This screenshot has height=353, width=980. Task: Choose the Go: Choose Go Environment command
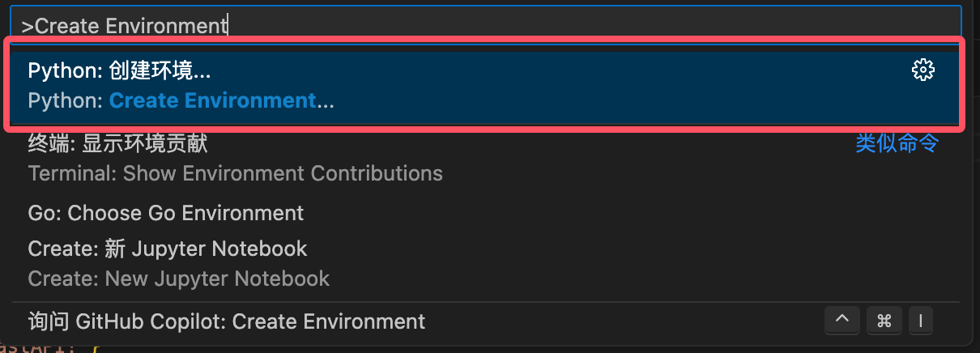click(165, 213)
